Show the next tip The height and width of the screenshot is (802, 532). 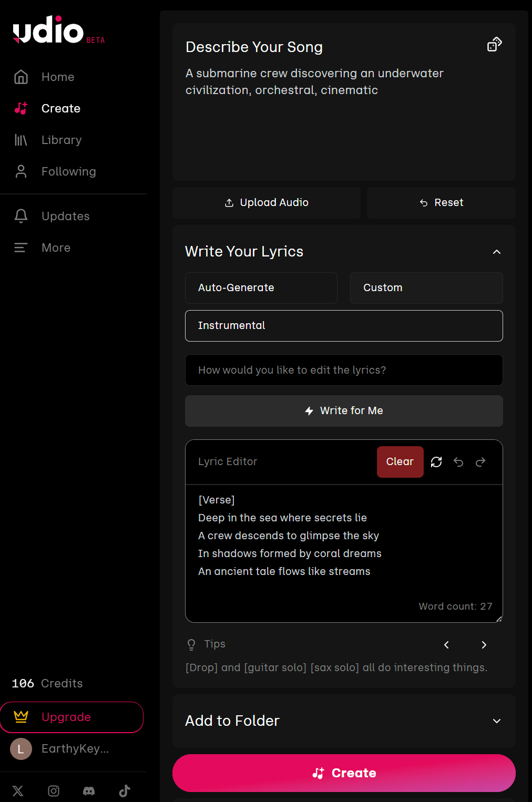[x=484, y=645]
